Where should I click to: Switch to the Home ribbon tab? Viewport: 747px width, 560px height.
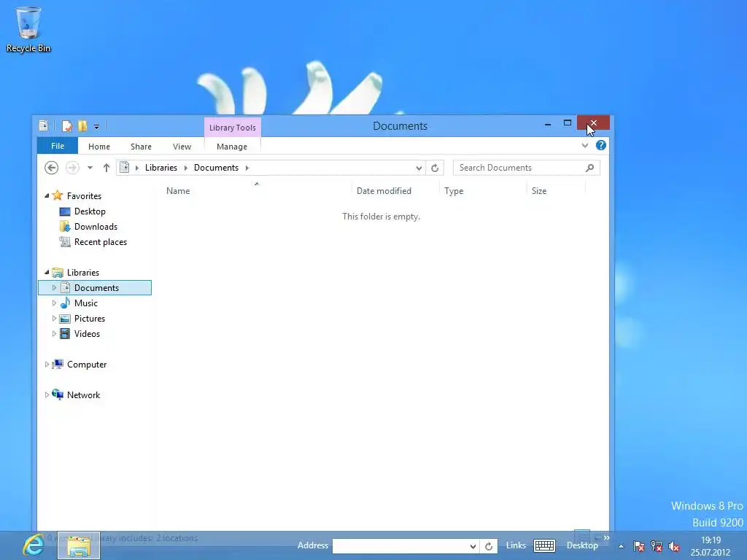(x=99, y=147)
